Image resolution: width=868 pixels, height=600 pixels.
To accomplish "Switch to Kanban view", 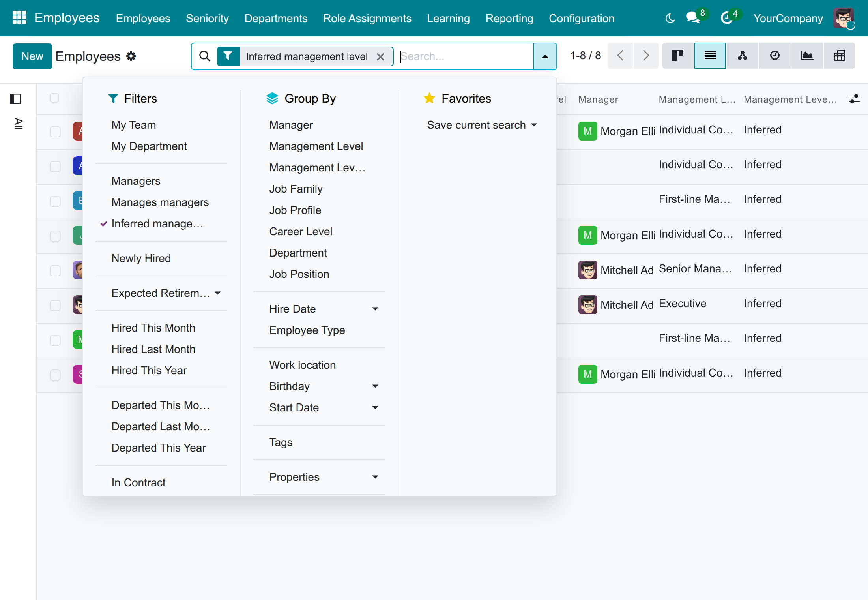I will pos(678,56).
